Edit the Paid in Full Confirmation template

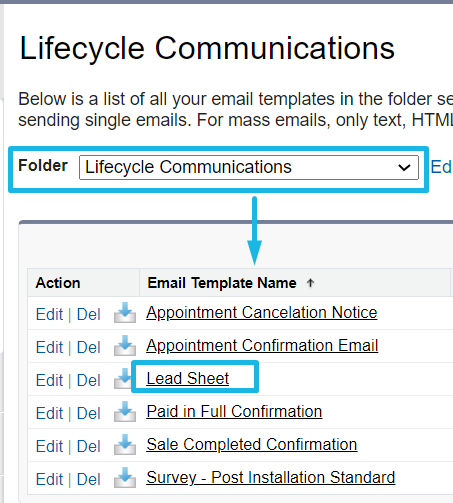(x=49, y=413)
